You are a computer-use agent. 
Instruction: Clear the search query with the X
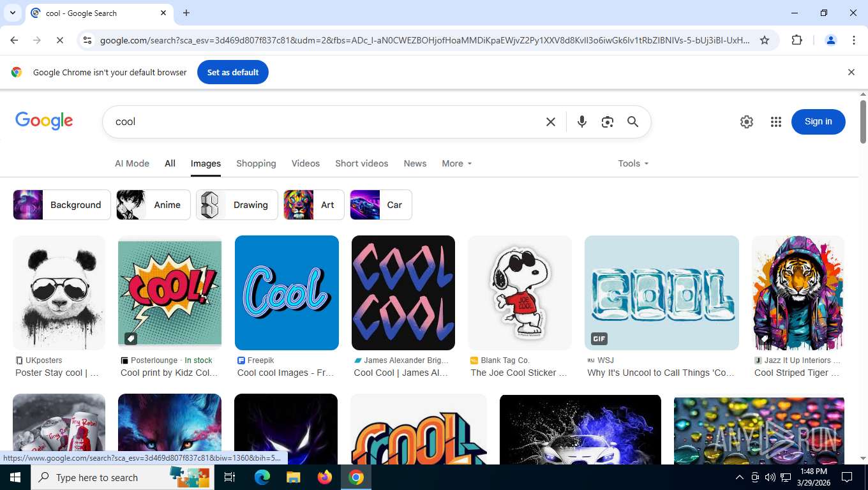click(551, 122)
